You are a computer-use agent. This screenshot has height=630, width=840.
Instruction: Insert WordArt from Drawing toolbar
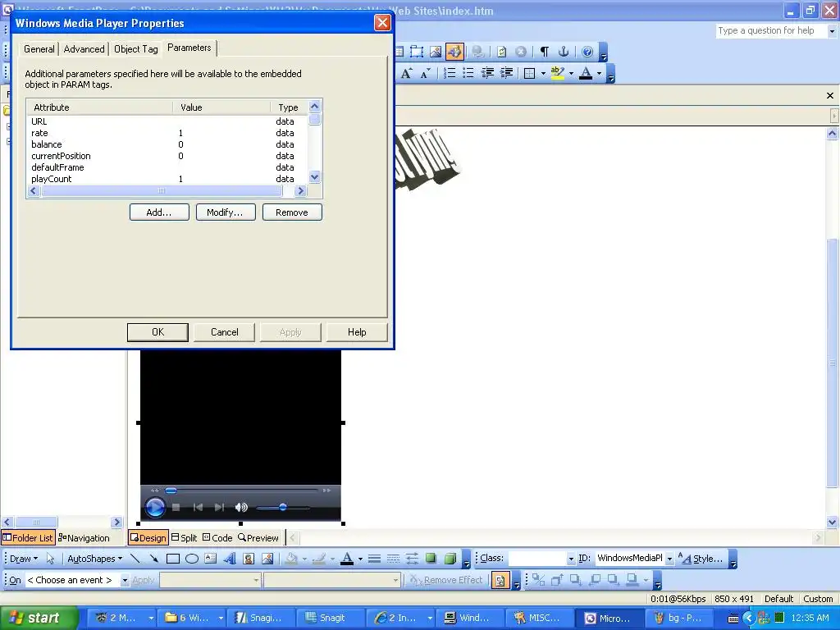(230, 558)
